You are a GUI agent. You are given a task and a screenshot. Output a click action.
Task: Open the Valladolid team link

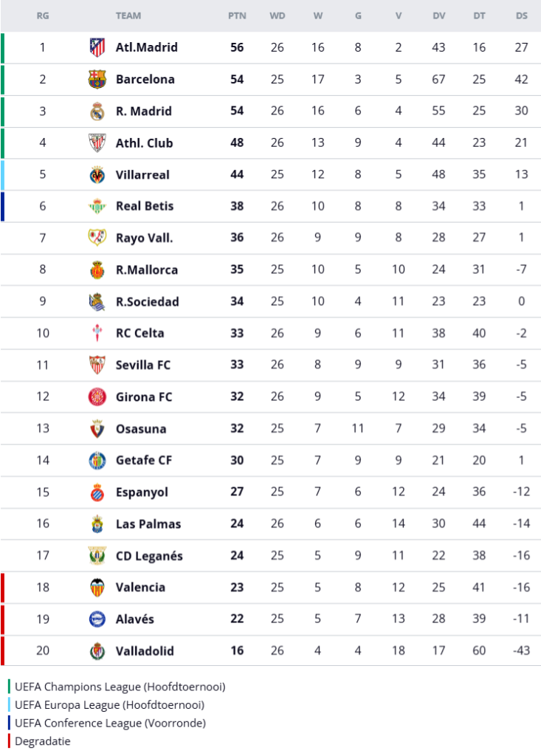pos(145,650)
